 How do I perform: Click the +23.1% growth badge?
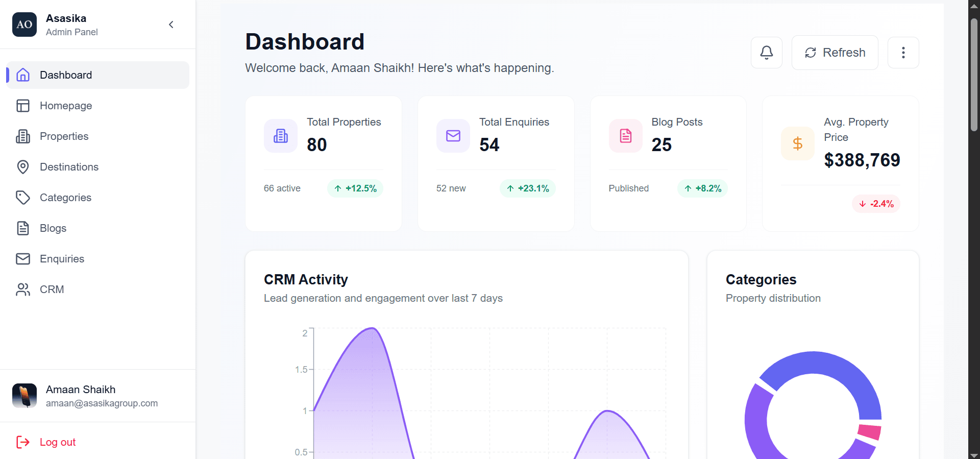(x=528, y=188)
